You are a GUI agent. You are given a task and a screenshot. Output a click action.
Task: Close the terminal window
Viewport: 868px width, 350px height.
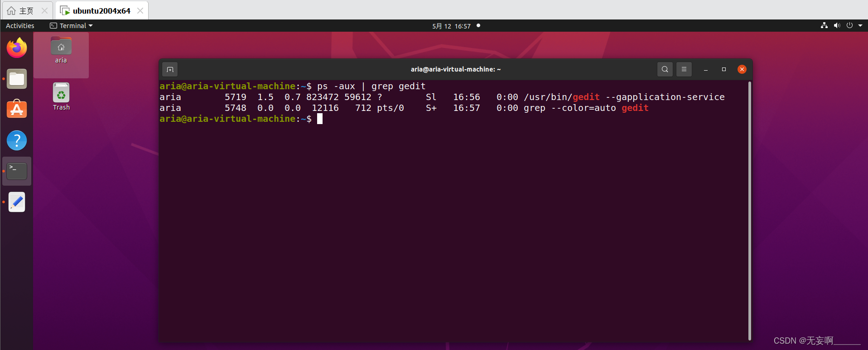tap(742, 69)
